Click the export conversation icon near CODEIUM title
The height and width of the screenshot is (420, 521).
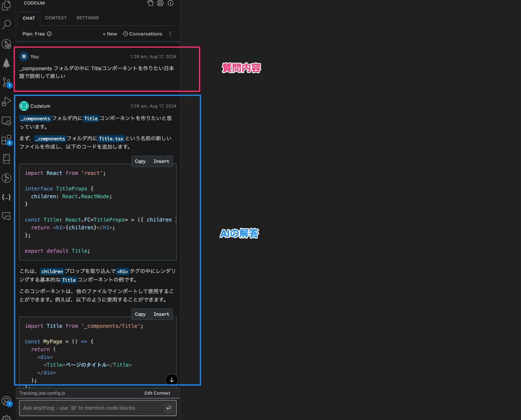tap(150, 3)
